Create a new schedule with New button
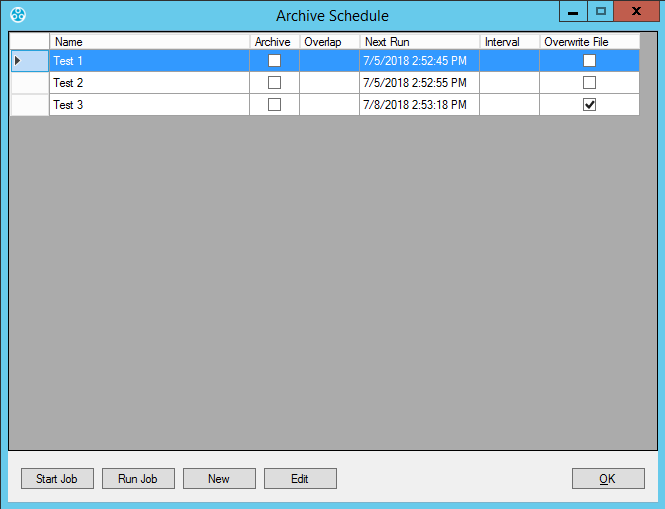The width and height of the screenshot is (665, 509). [219, 479]
